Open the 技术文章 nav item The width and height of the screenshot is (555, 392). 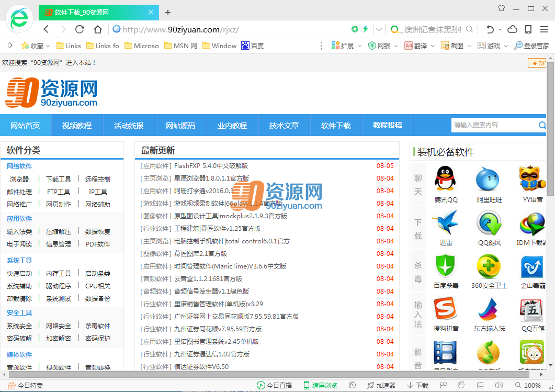284,126
